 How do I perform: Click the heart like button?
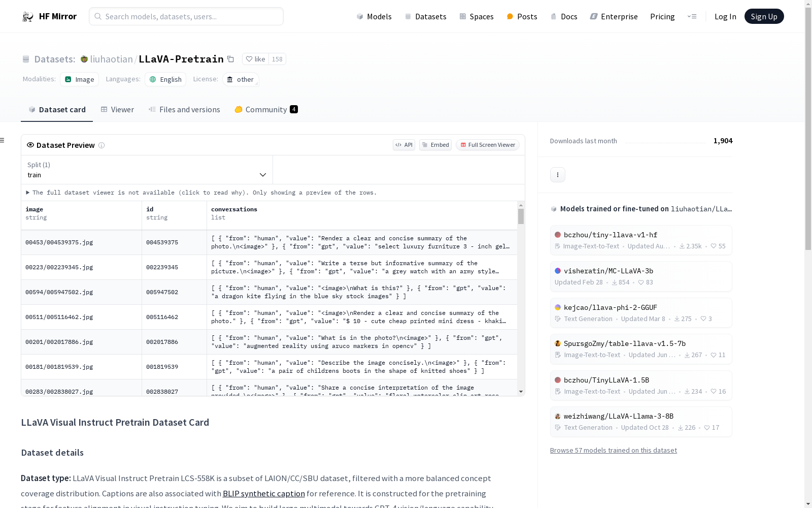point(255,59)
